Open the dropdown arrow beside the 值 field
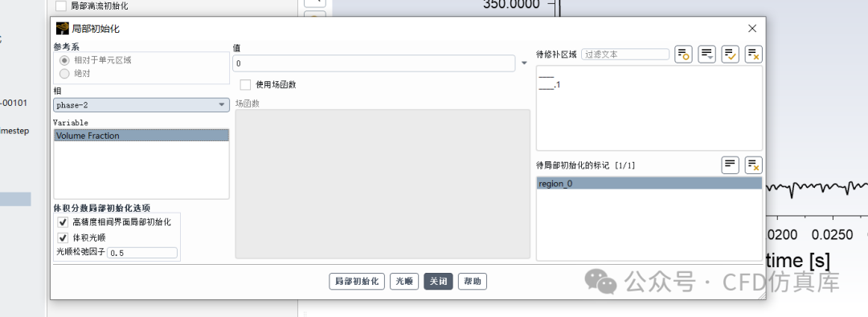 point(524,63)
